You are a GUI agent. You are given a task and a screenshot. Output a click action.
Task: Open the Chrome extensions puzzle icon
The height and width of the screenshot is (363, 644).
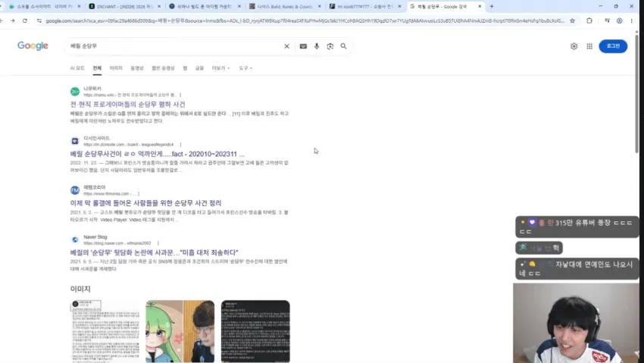click(589, 20)
